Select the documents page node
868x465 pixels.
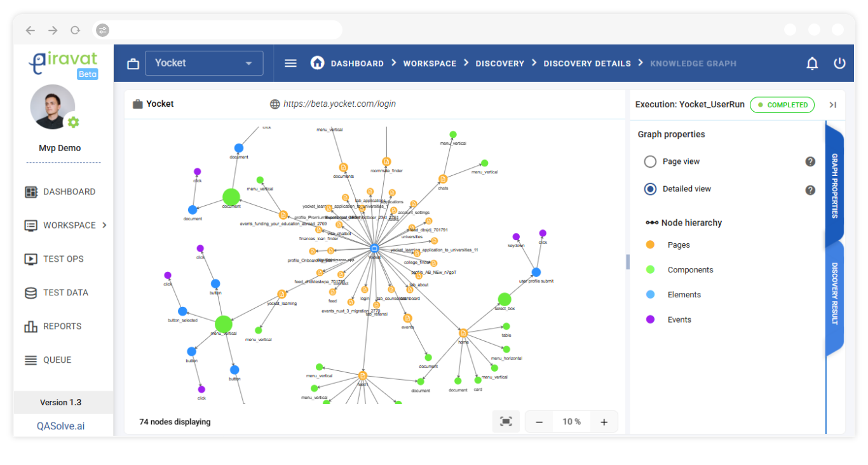[x=343, y=167]
